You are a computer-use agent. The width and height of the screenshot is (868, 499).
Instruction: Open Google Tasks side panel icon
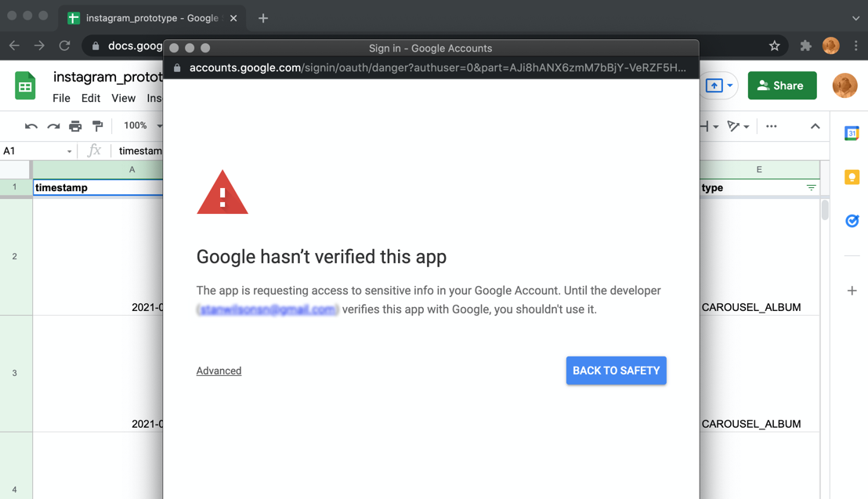tap(852, 222)
